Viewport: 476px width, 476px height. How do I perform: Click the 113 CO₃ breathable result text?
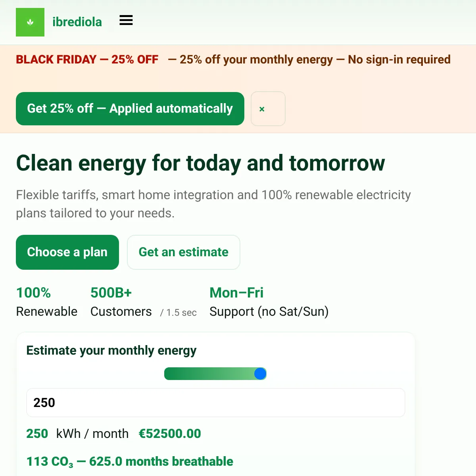(130, 462)
